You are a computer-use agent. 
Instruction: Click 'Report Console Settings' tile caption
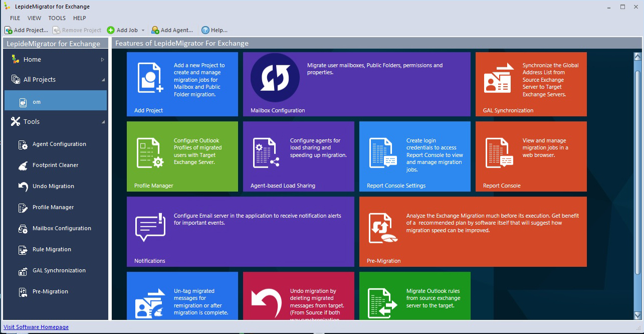click(x=396, y=186)
